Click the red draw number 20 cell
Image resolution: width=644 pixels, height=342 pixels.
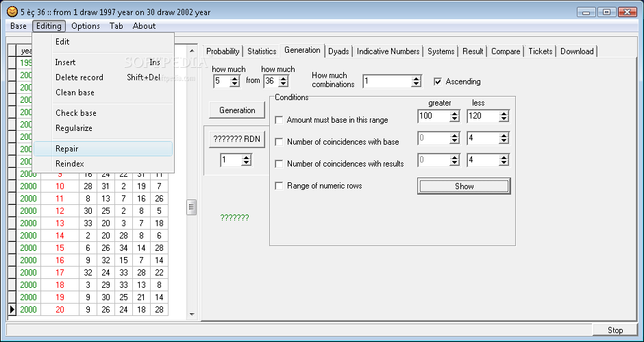(60, 310)
